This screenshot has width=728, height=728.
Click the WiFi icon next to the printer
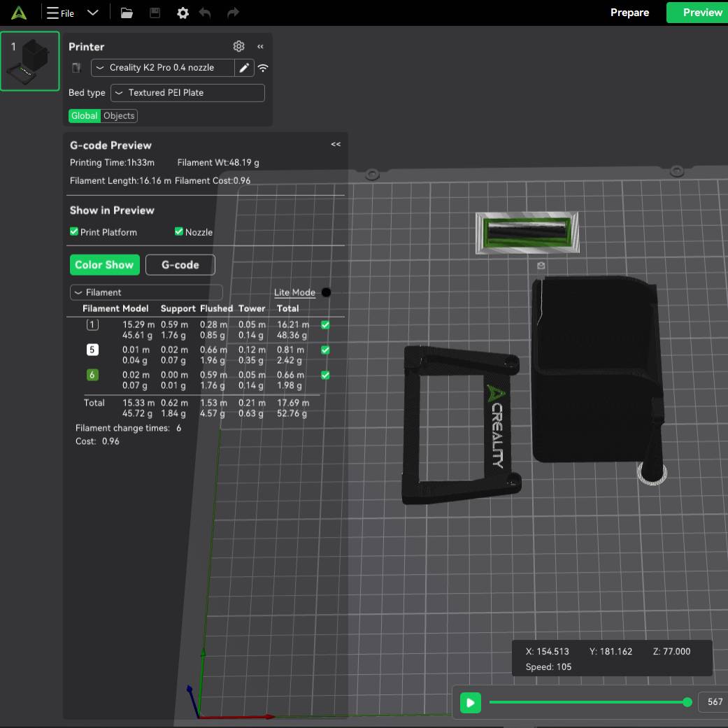pos(262,68)
